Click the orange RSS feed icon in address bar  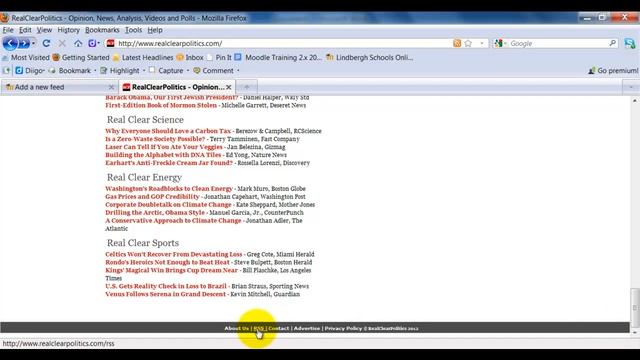(457, 43)
